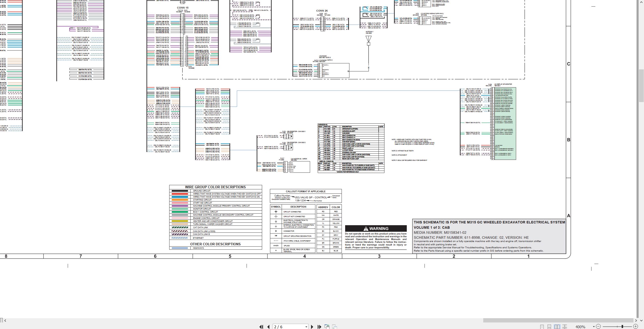Switch to two-page side-by-side view
The width and height of the screenshot is (644, 329).
click(557, 327)
